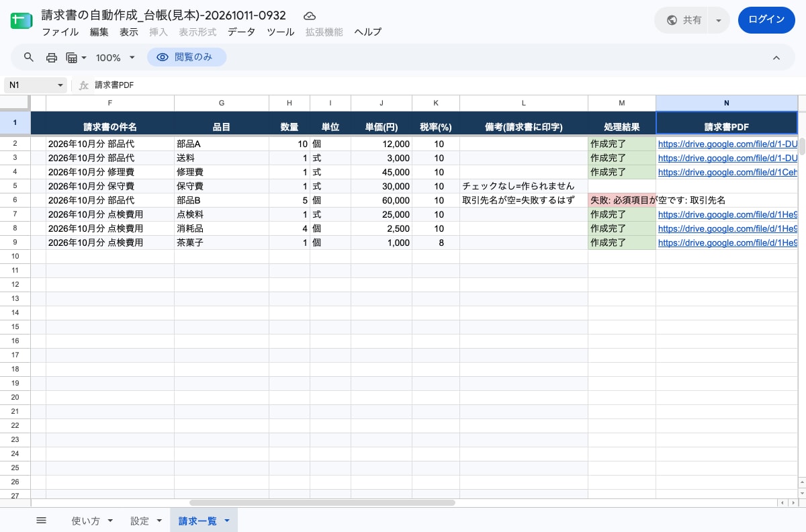Image resolution: width=806 pixels, height=532 pixels.
Task: Click the print icon
Action: coord(52,58)
